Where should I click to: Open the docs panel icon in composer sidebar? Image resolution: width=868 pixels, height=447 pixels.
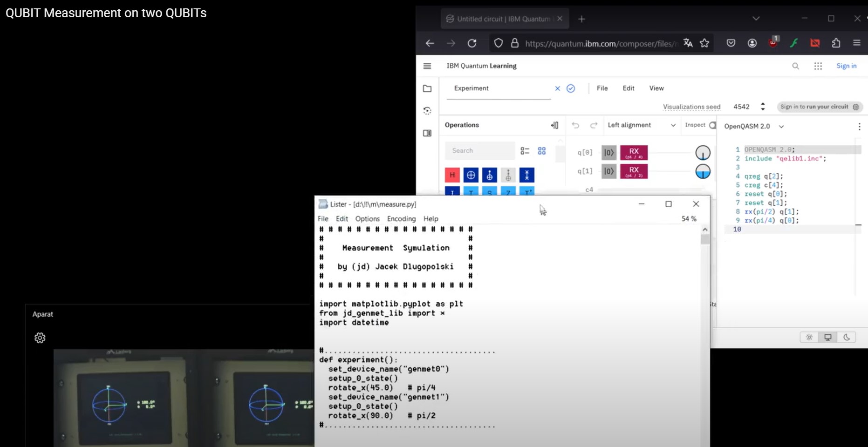coord(427,133)
